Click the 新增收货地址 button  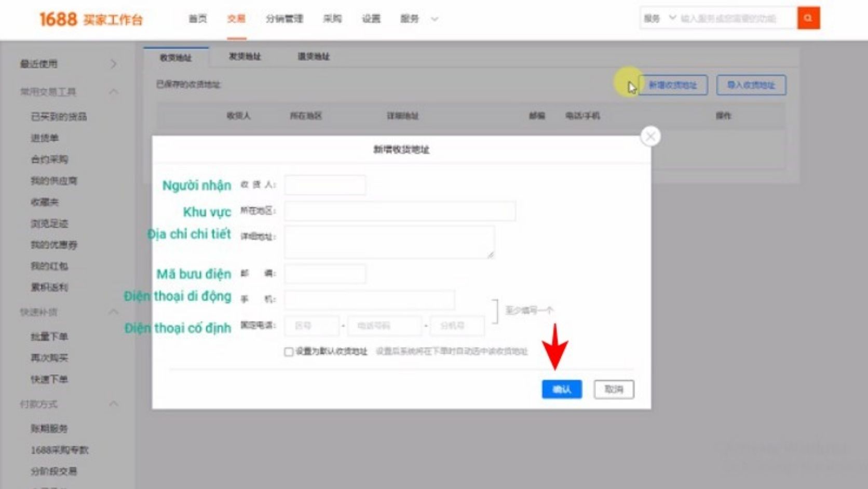pos(673,85)
